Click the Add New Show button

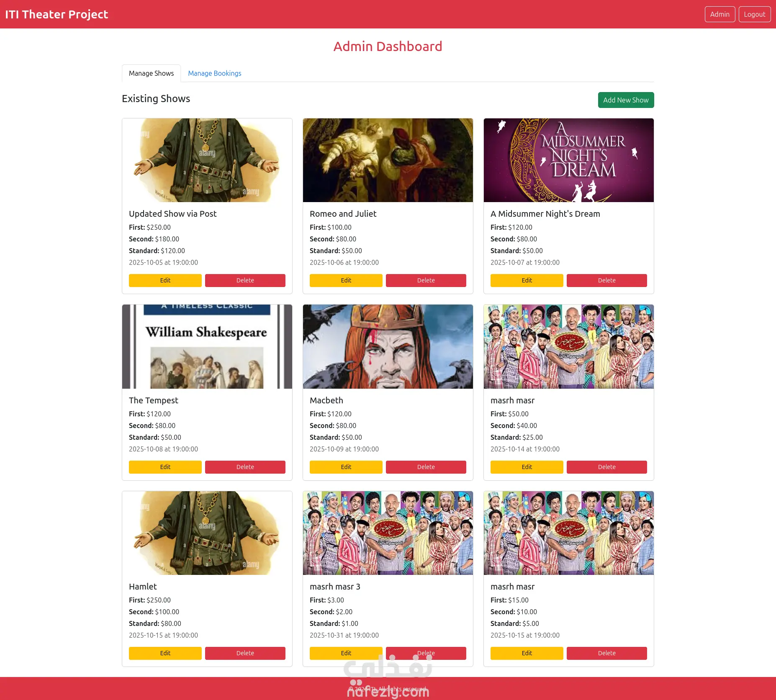tap(626, 100)
